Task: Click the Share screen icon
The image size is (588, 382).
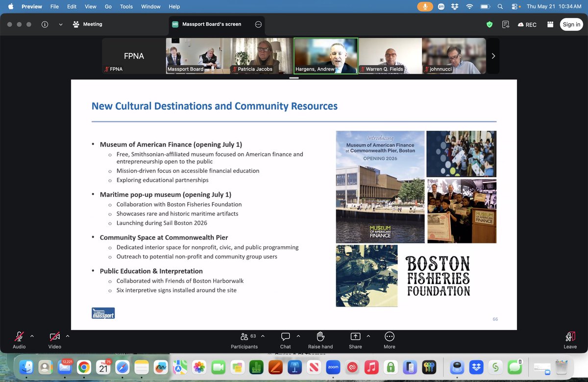Action: (x=355, y=336)
